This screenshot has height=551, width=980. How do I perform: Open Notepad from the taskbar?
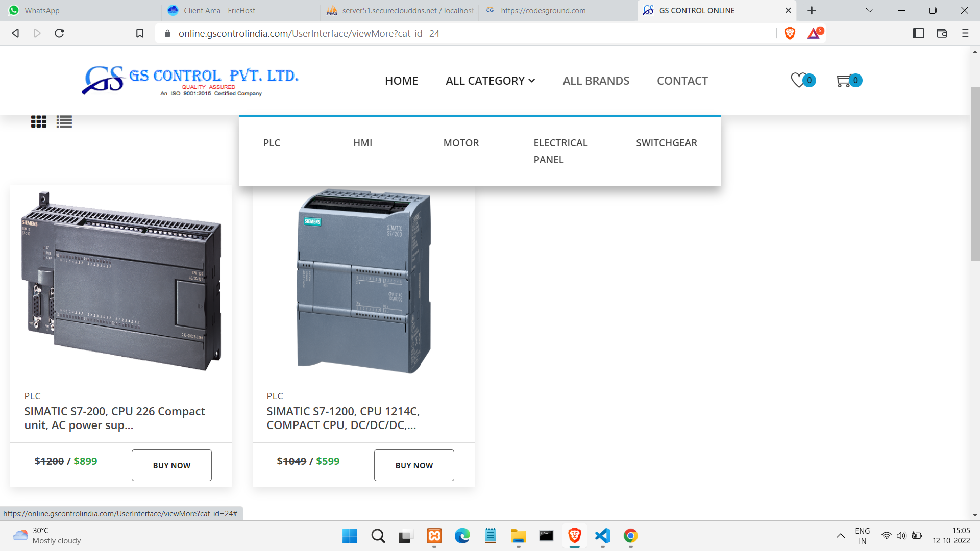pos(491,536)
